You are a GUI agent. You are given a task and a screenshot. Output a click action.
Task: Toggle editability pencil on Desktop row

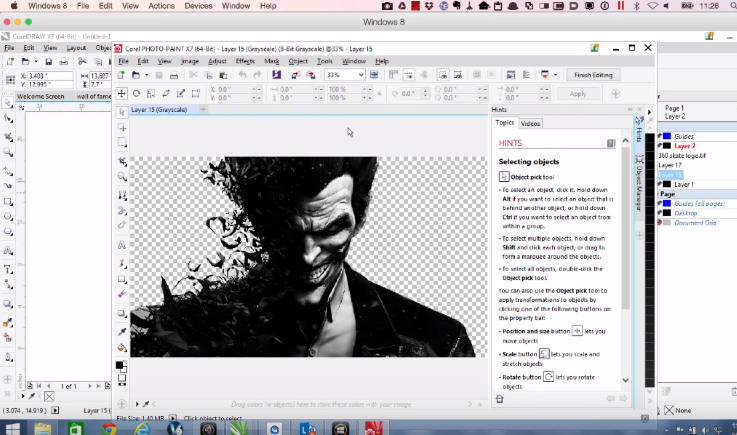point(659,213)
